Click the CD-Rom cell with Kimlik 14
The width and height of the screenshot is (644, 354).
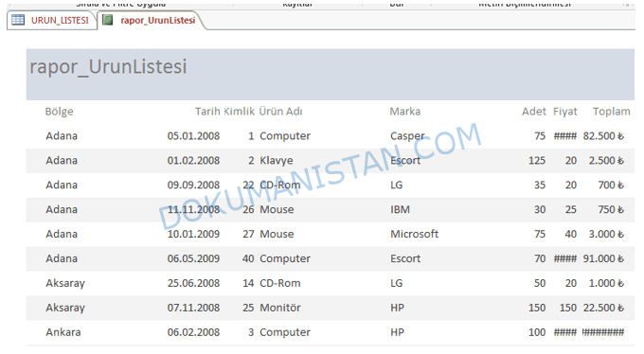[x=280, y=283]
